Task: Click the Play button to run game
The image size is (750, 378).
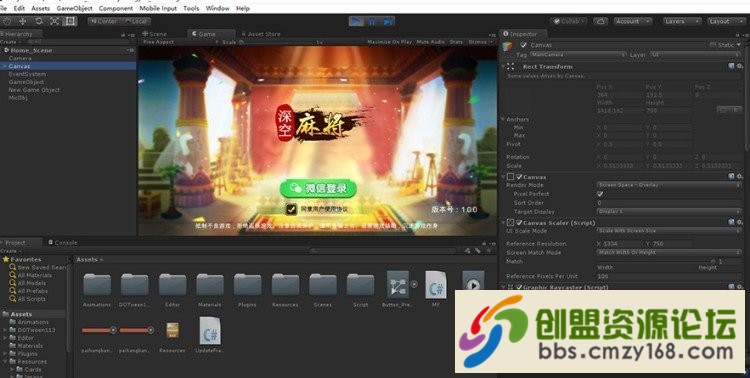Action: [x=356, y=21]
